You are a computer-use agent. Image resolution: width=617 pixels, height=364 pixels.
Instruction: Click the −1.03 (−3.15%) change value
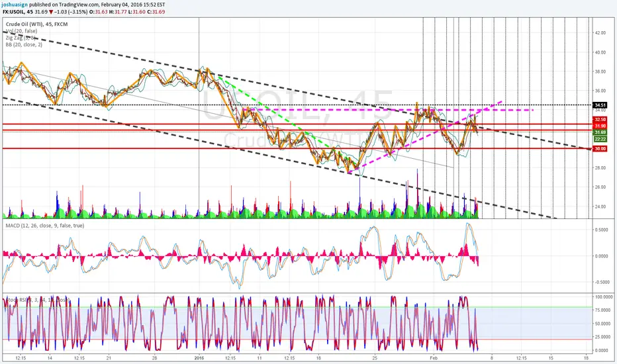[x=71, y=12]
